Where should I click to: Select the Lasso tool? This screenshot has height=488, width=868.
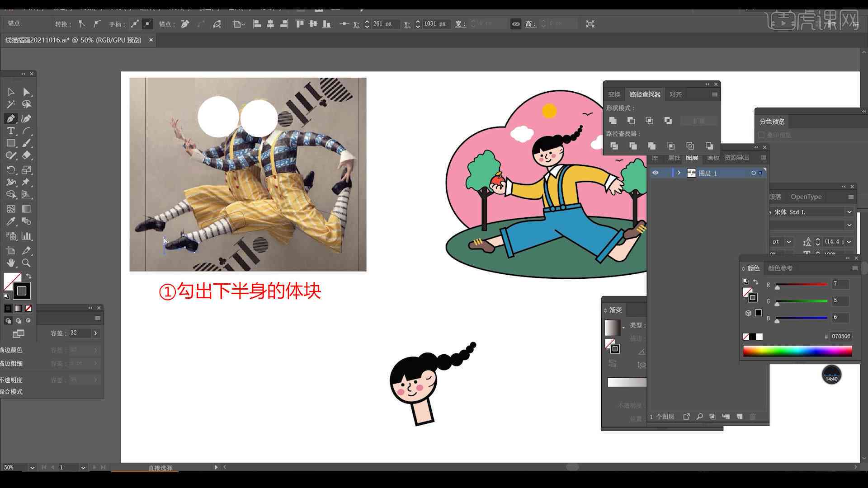coord(27,104)
